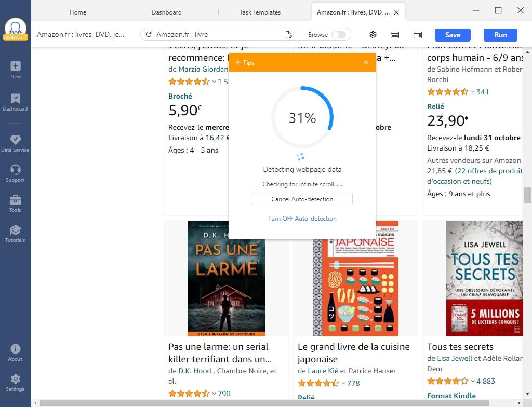Click Turn OFF Auto-detection link
The image size is (532, 407).
pos(302,219)
